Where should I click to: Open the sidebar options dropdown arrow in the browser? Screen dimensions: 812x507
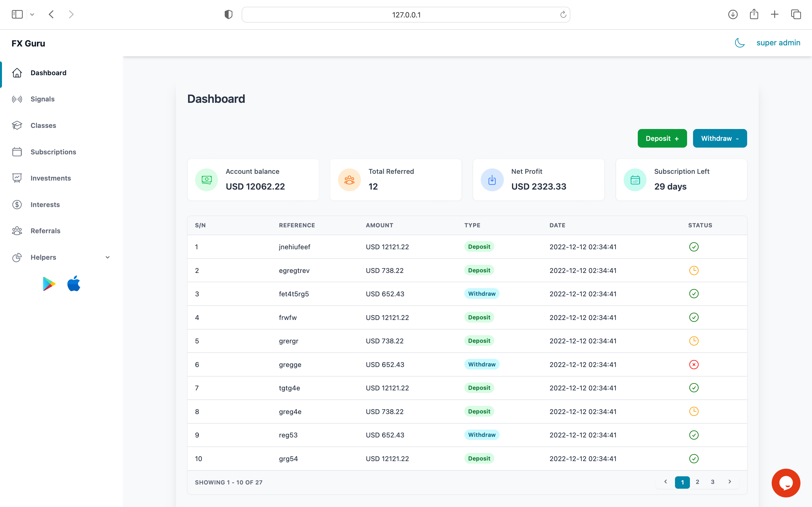point(32,14)
